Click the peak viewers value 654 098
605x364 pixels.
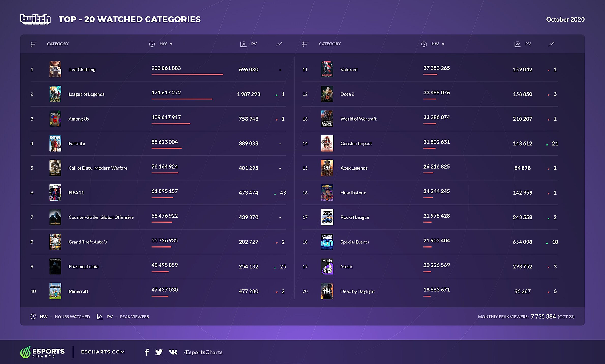[523, 242]
